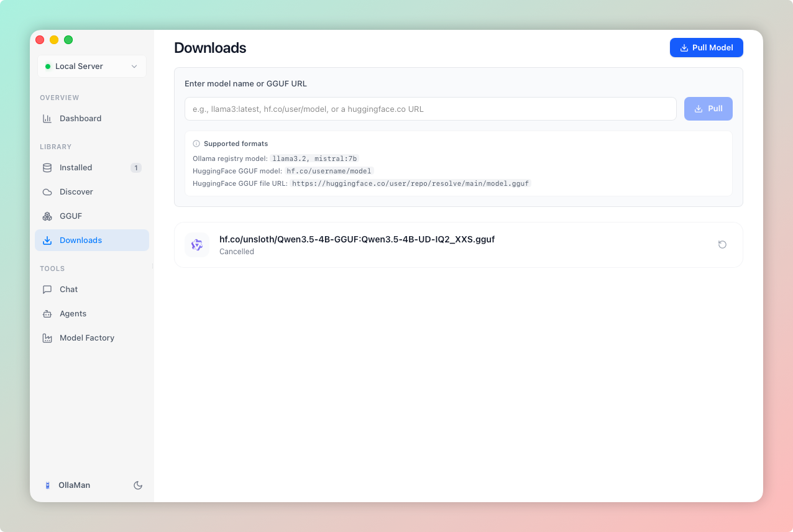Open the Dashboard page

click(92, 119)
